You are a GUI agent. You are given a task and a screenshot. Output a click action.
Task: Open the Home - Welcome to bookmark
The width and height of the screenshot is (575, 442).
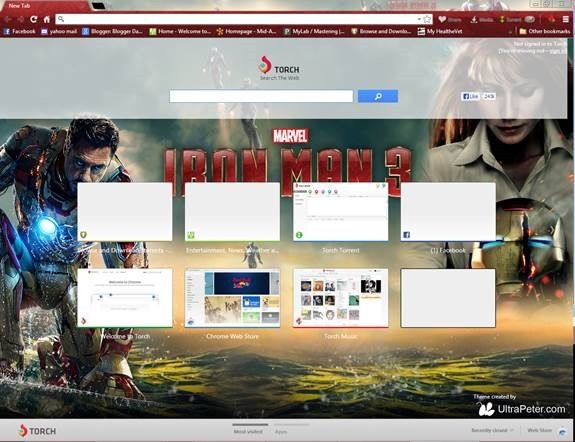point(180,32)
